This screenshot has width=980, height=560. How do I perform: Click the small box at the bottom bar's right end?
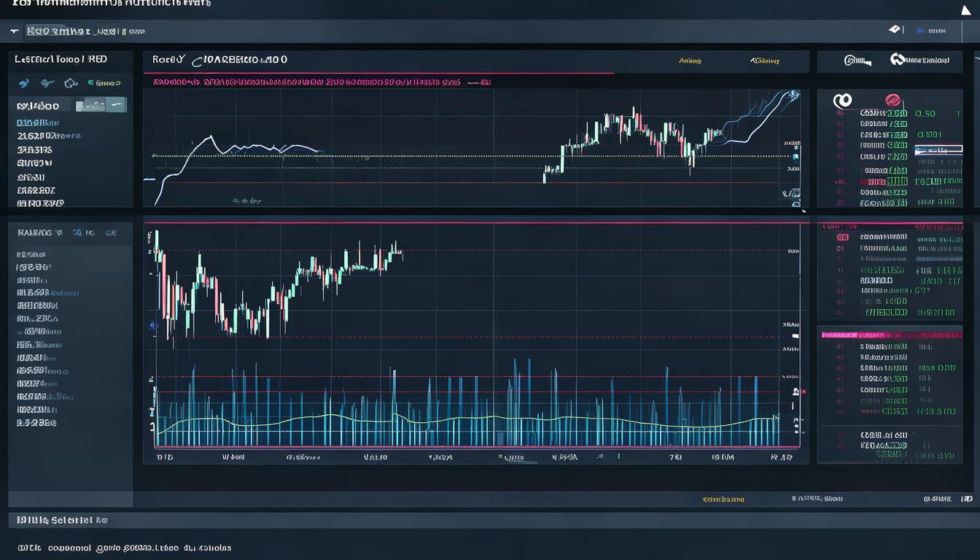click(x=967, y=499)
